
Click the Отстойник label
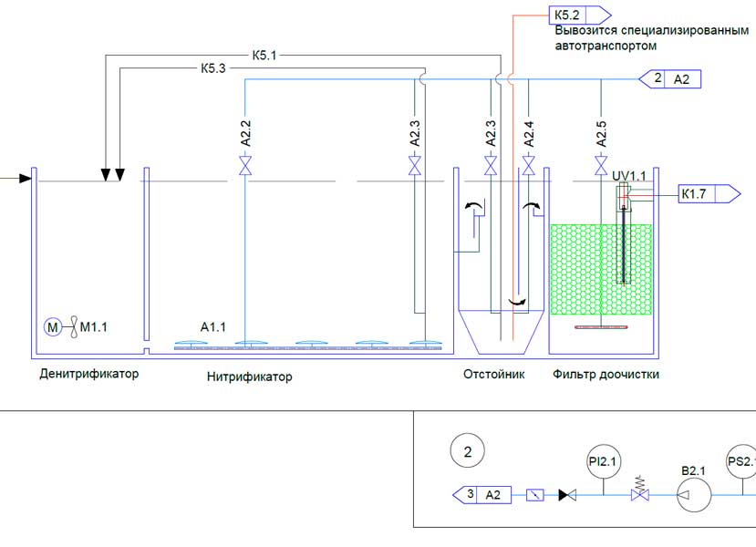tap(493, 375)
